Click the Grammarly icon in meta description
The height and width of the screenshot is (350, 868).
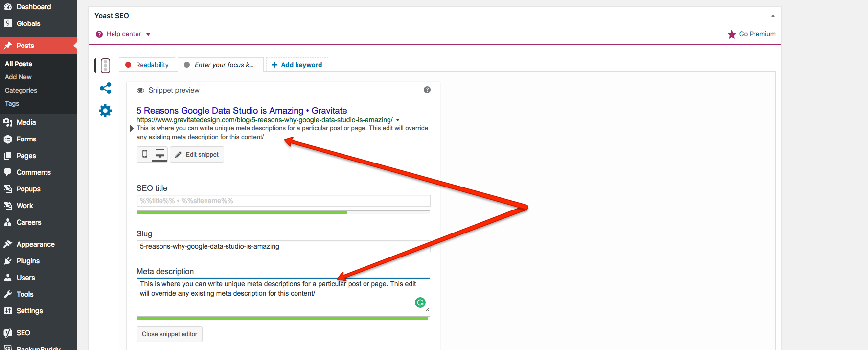[420, 303]
